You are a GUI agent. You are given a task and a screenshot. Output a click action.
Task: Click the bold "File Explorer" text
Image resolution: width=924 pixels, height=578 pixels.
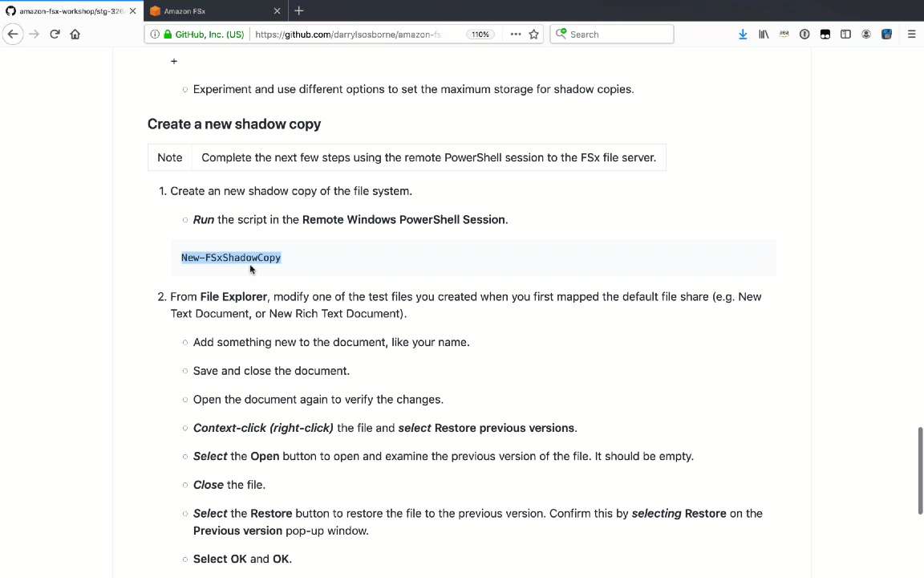pos(233,297)
